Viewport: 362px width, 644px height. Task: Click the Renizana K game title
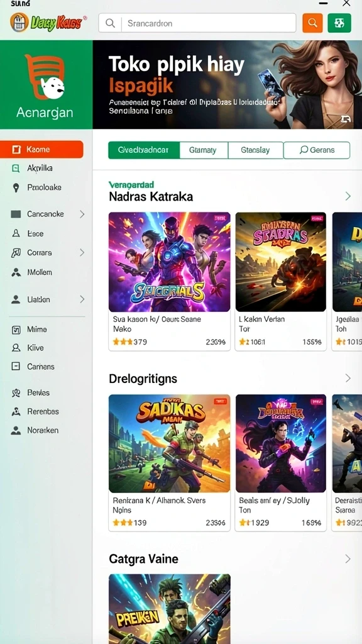(x=159, y=505)
